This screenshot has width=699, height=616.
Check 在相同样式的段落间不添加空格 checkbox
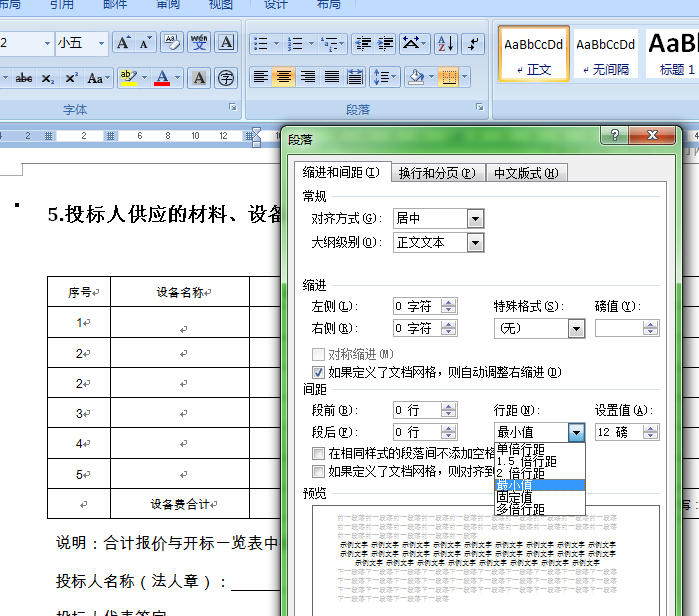[x=318, y=454]
